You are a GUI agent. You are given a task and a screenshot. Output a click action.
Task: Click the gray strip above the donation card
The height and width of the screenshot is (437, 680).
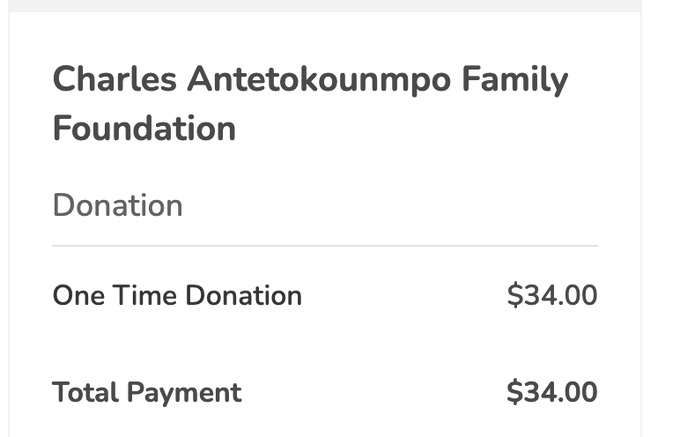pyautogui.click(x=320, y=5)
